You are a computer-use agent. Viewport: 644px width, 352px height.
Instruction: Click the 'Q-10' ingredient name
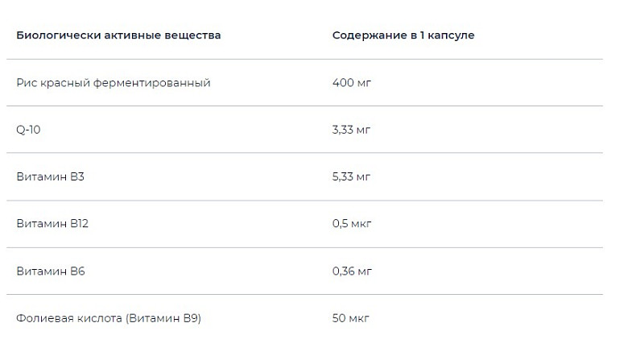click(29, 130)
